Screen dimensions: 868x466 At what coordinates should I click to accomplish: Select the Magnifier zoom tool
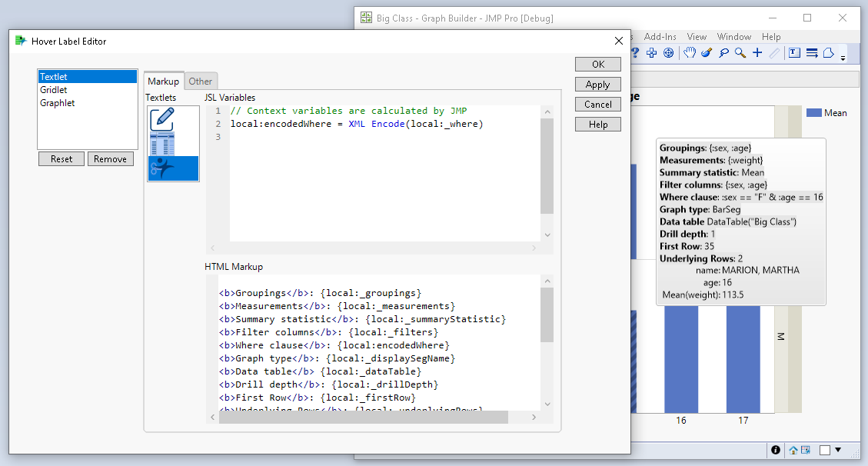(740, 53)
